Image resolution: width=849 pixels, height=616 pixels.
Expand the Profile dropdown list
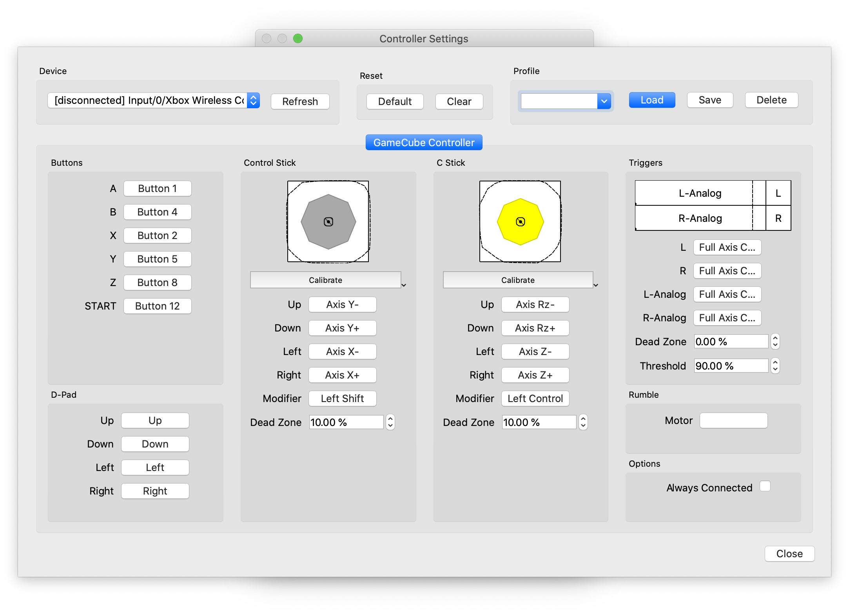604,101
